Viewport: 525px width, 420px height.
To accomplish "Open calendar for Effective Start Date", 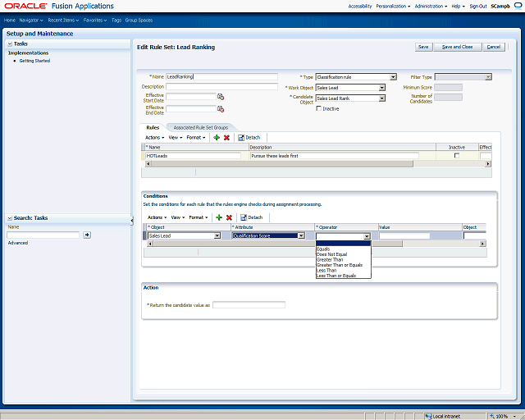I will [x=221, y=97].
